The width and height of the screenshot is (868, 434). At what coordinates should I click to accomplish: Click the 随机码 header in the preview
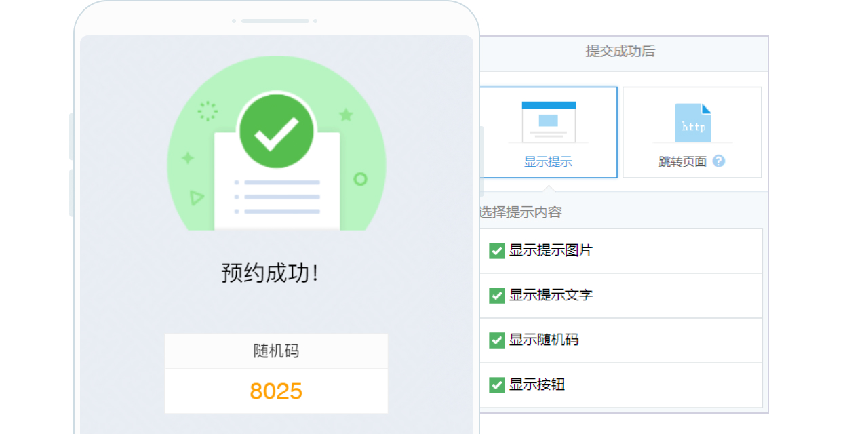click(x=276, y=351)
